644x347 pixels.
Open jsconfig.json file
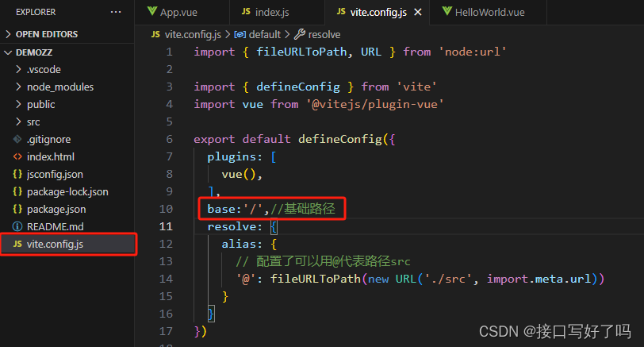point(55,175)
